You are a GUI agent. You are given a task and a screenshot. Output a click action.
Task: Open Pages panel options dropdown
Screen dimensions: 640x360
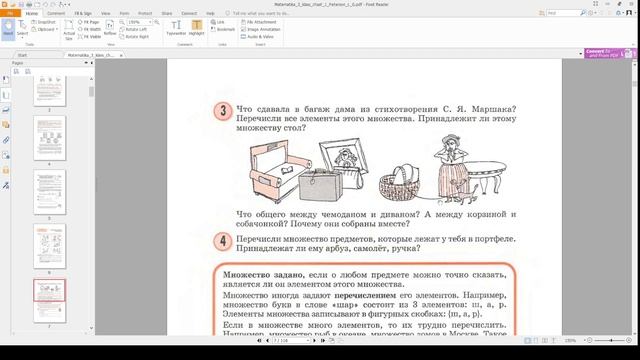86,63
